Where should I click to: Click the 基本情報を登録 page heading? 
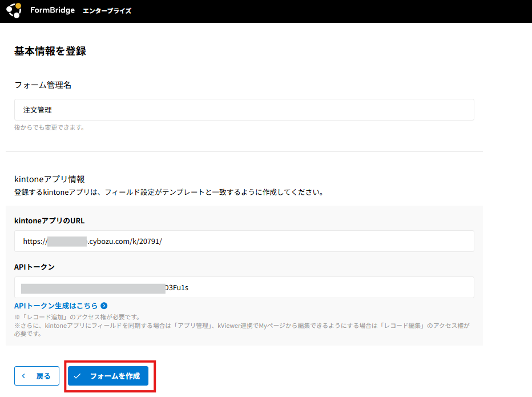pyautogui.click(x=50, y=51)
